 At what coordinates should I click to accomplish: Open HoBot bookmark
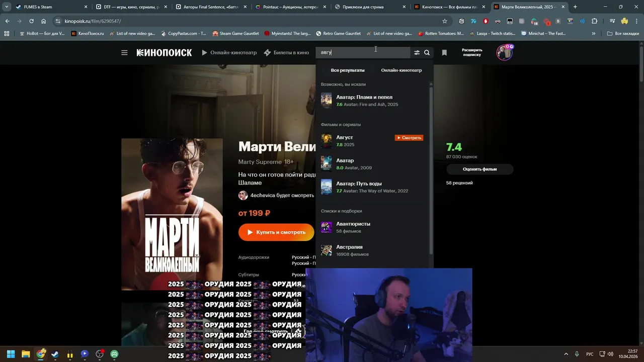click(41, 34)
